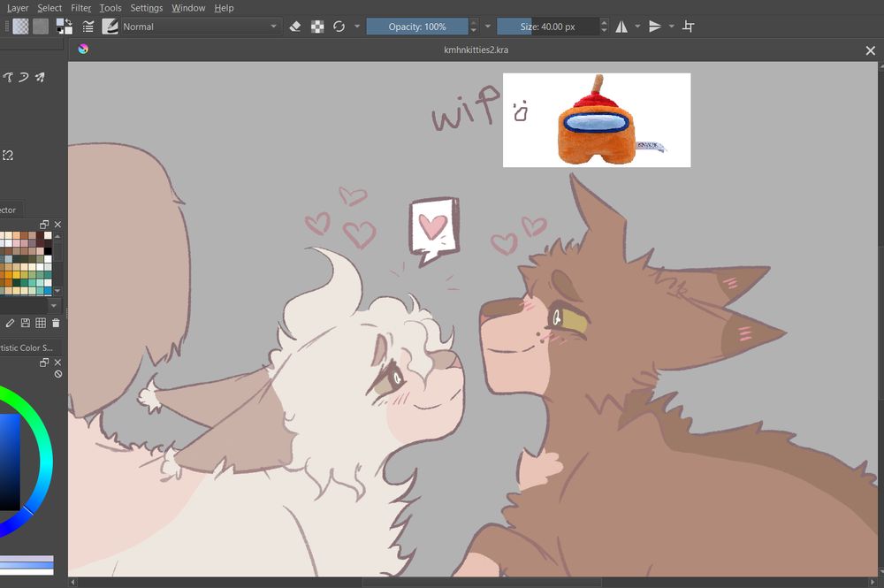Open the palette display settings grid icon

(x=40, y=323)
